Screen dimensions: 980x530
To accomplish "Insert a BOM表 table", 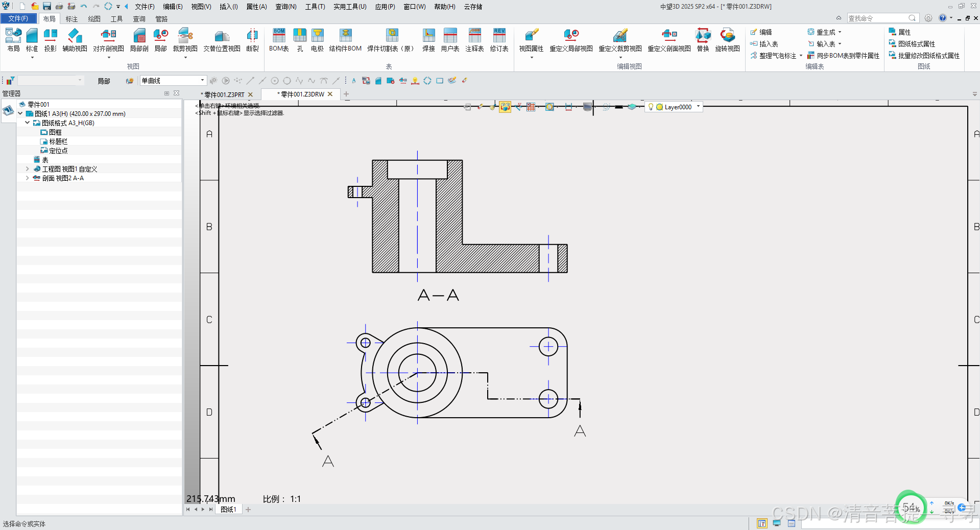I will 279,40.
